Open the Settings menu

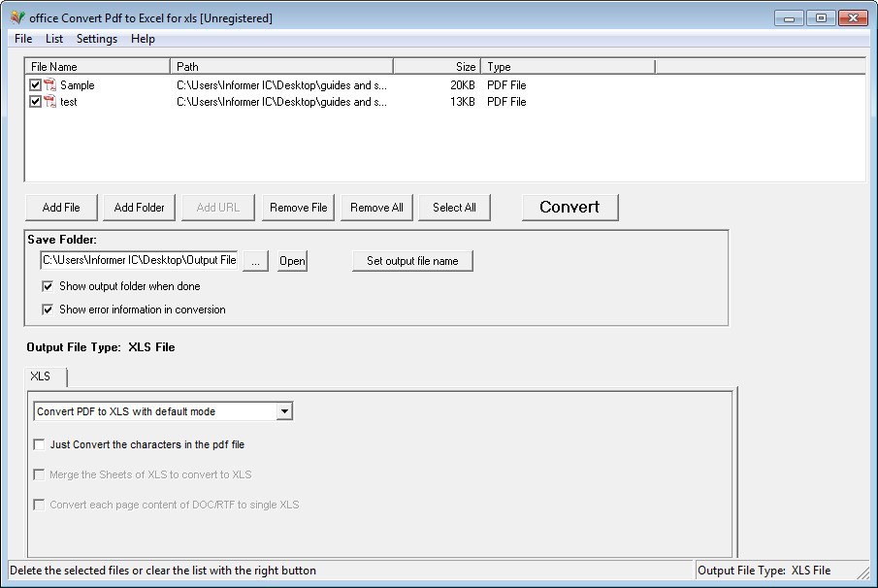[97, 39]
